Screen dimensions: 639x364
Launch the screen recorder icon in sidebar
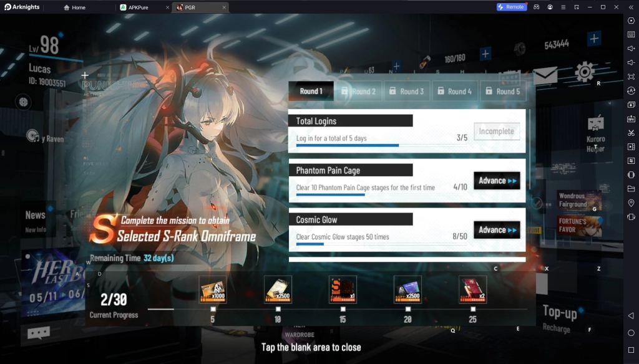tap(632, 146)
